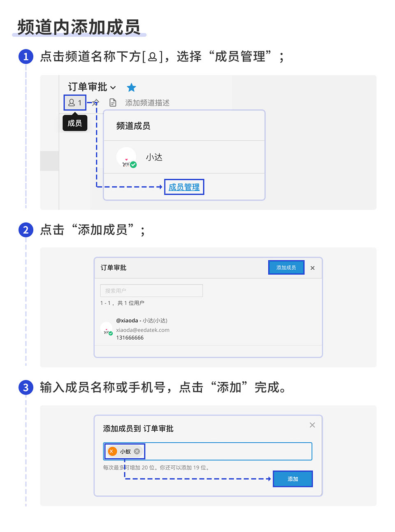
Task: Select the @xiaoda user entry
Action: coord(208,329)
